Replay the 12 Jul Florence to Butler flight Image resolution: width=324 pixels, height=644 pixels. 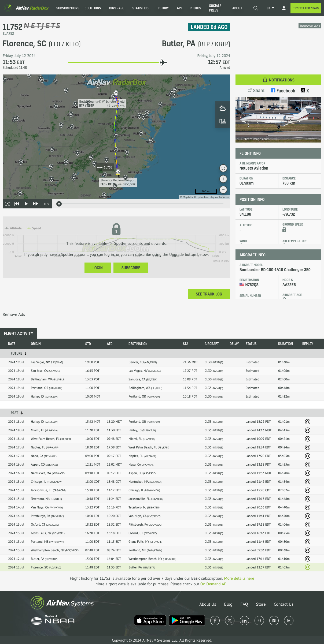point(308,567)
